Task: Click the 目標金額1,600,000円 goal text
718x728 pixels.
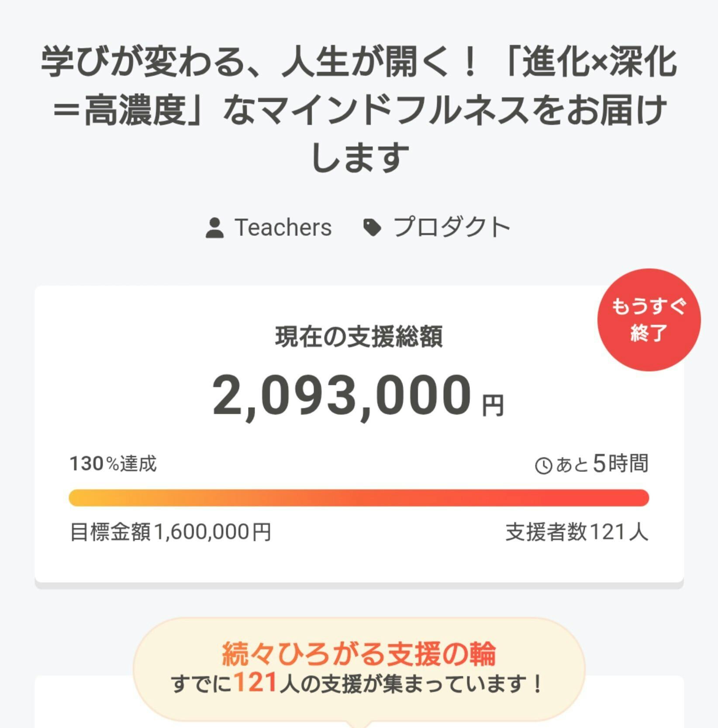Action: click(x=171, y=532)
